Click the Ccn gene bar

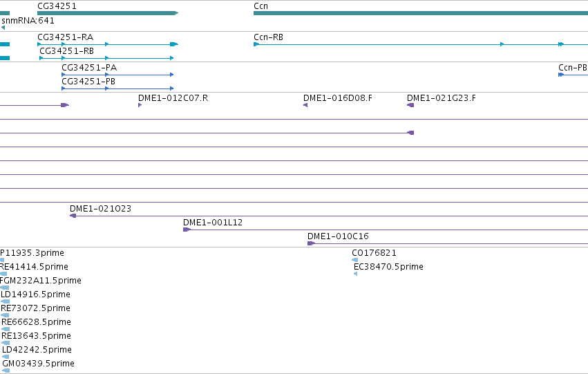click(421, 13)
